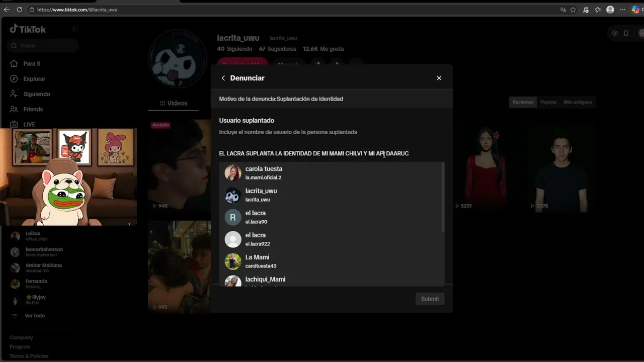Open the LIVE page
The width and height of the screenshot is (644, 362).
pos(29,124)
